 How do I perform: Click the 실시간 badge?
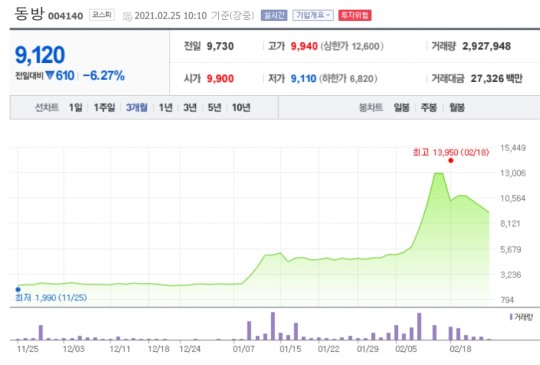(x=274, y=15)
